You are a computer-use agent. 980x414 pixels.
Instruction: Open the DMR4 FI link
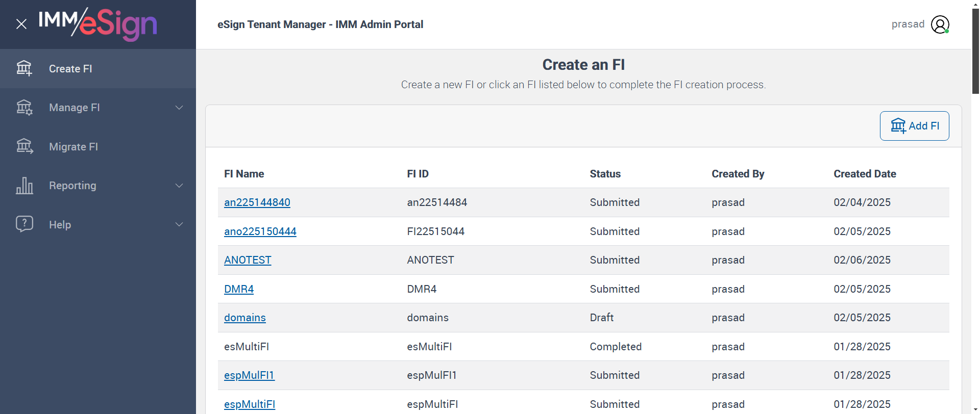pyautogui.click(x=239, y=289)
